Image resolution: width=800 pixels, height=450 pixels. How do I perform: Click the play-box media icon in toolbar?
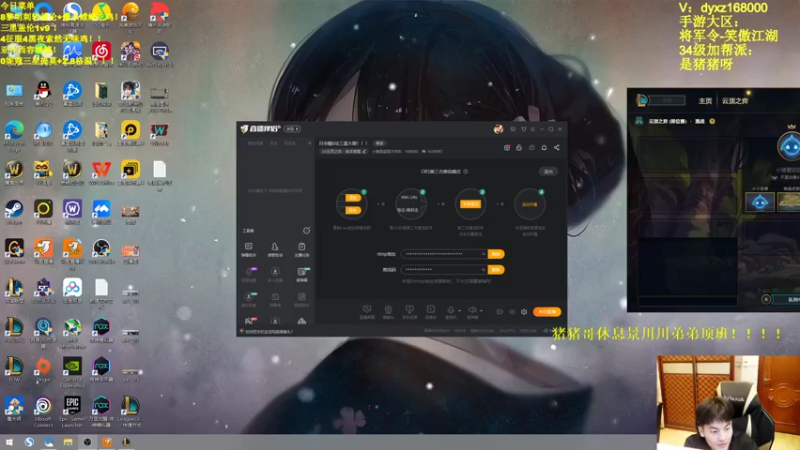click(431, 310)
